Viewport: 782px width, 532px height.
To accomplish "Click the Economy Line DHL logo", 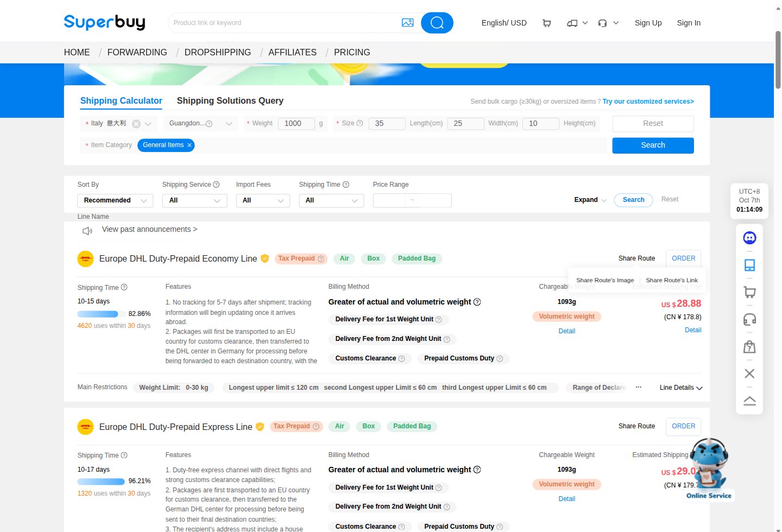I will (85, 259).
